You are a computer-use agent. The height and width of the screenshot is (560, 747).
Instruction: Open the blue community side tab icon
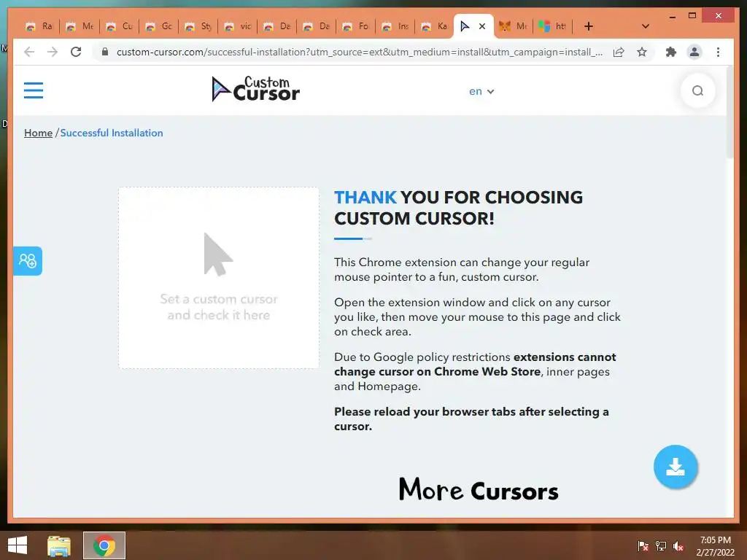tap(27, 261)
